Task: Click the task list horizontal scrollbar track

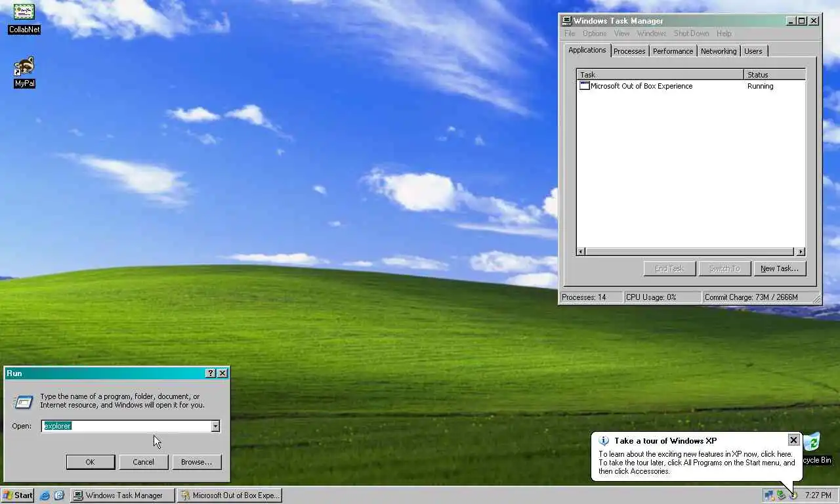Action: click(x=690, y=251)
